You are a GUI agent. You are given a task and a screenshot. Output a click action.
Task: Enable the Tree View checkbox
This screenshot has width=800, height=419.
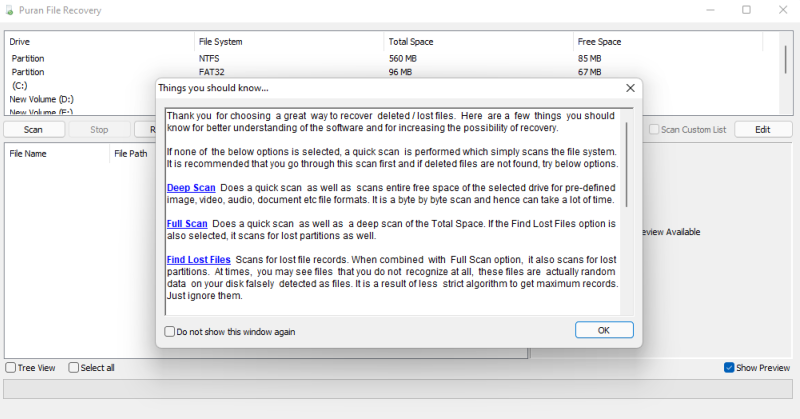pos(11,367)
